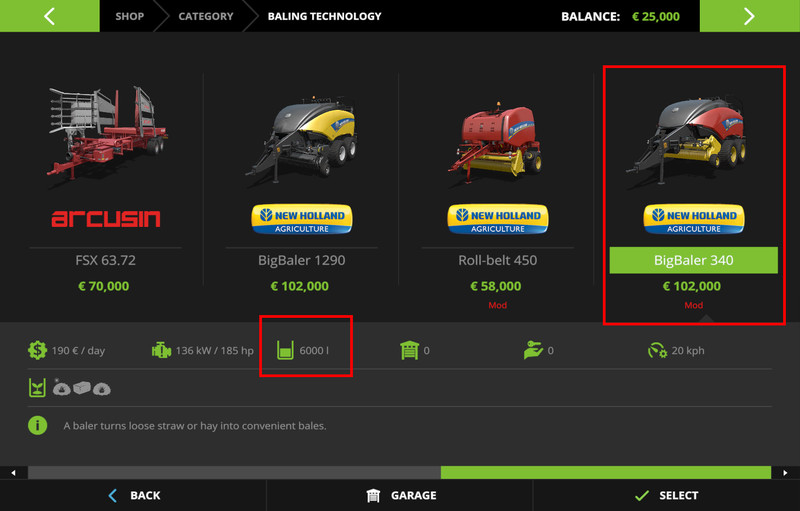The width and height of the screenshot is (800, 511).
Task: Click the garage storage slots icon
Action: point(408,351)
